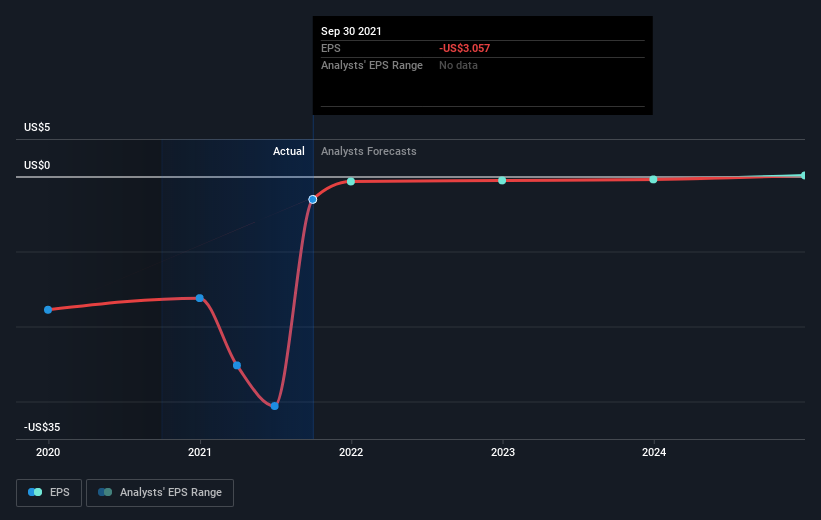821x520 pixels.
Task: Select the lowest EPS data point mid-2021
Action: pos(274,406)
